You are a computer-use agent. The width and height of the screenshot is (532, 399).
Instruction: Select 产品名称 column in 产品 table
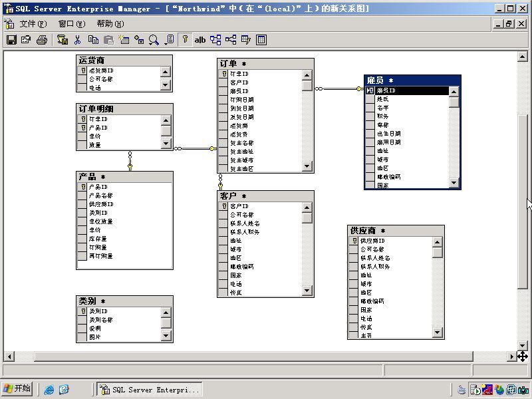(x=124, y=196)
